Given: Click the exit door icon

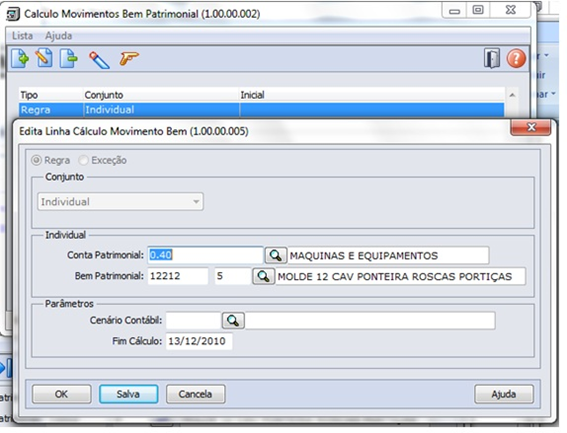Looking at the screenshot, I should (x=492, y=58).
